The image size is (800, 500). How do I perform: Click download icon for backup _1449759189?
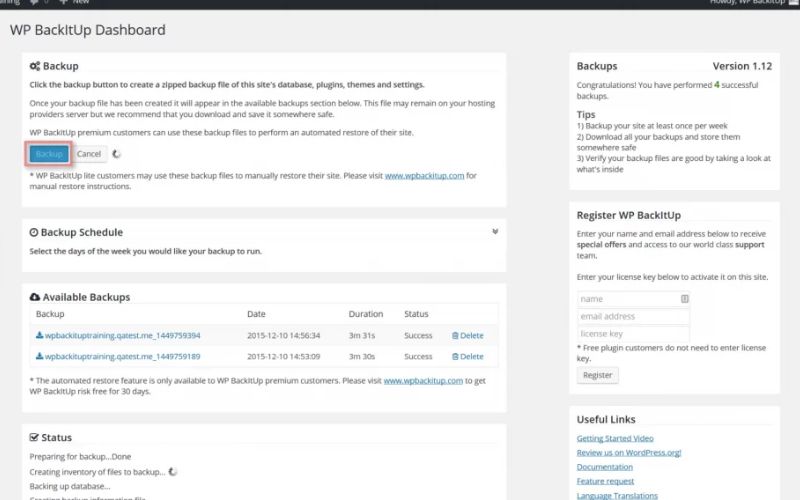[x=39, y=356]
